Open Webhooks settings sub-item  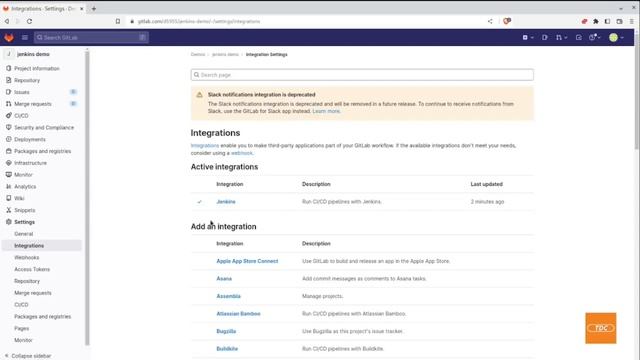coord(27,258)
